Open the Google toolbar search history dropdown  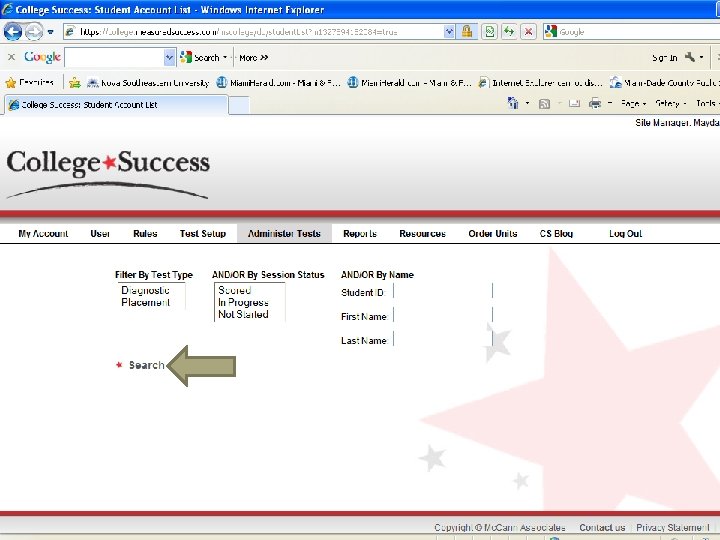(x=169, y=57)
